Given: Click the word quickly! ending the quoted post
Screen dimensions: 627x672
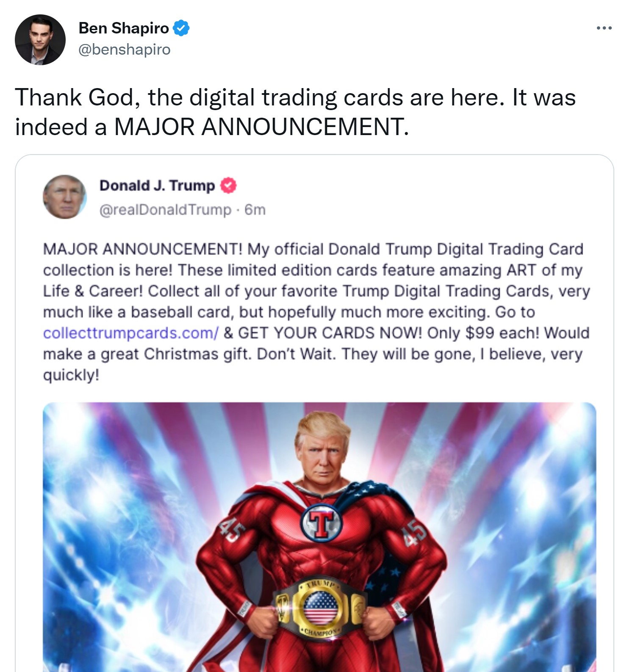Looking at the screenshot, I should tap(71, 375).
